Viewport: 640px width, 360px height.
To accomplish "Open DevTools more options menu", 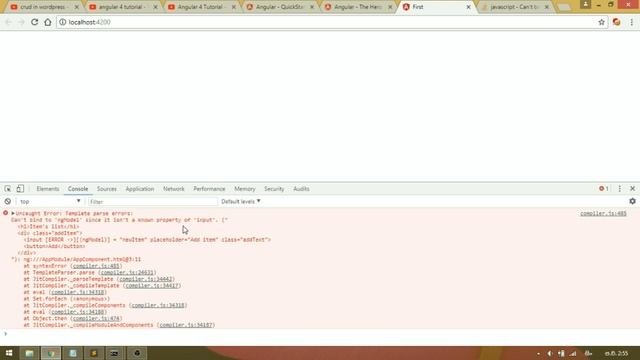I will 620,189.
